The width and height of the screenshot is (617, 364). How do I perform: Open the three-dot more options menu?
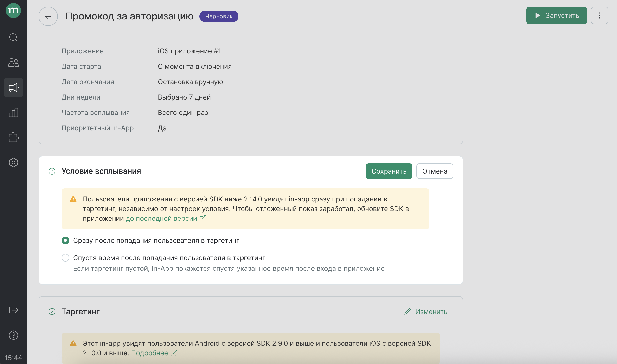click(x=599, y=15)
